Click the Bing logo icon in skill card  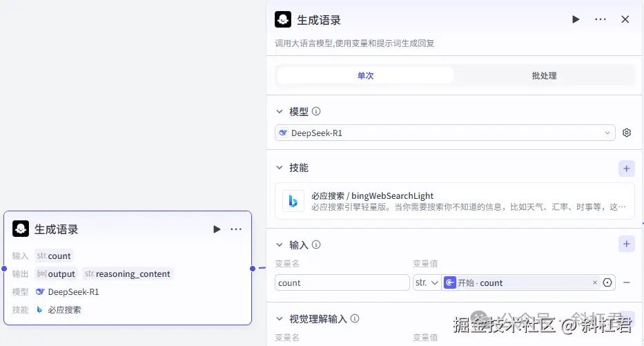(293, 201)
